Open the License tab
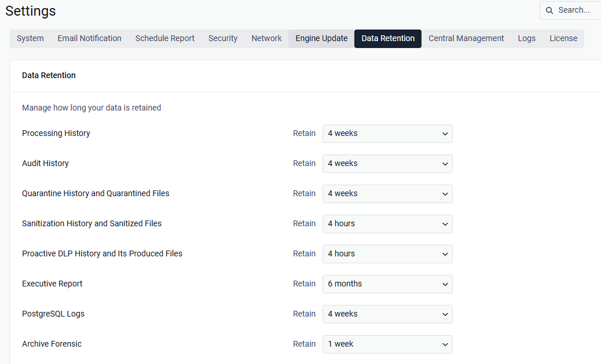 (x=563, y=38)
